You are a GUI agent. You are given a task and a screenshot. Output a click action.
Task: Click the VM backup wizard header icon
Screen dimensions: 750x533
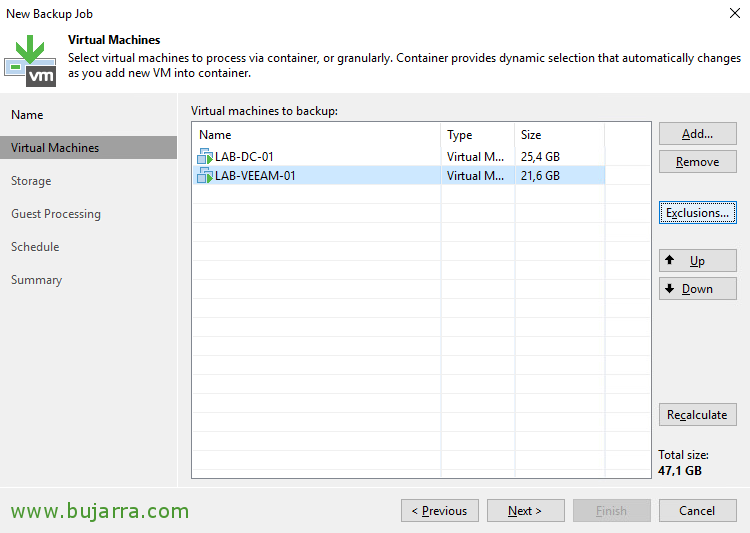30,61
